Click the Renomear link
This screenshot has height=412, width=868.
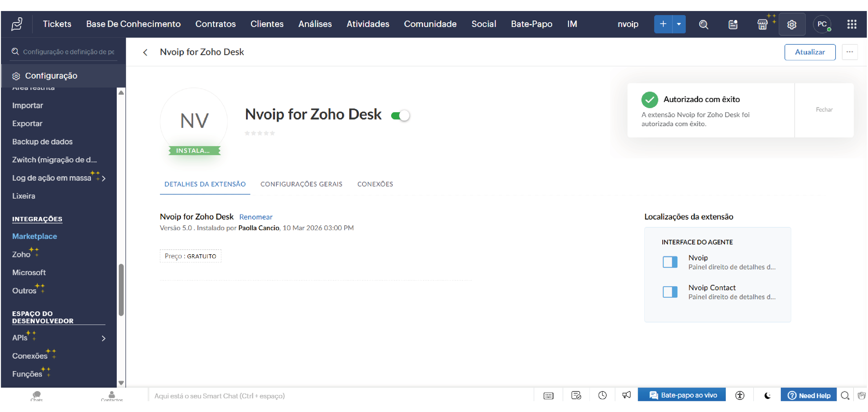click(256, 217)
